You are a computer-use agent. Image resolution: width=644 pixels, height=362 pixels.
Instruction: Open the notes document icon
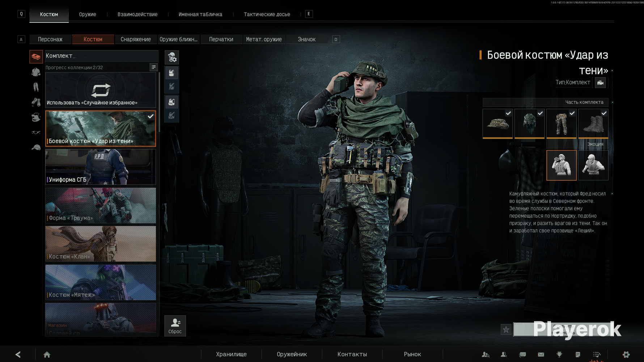pos(578,355)
